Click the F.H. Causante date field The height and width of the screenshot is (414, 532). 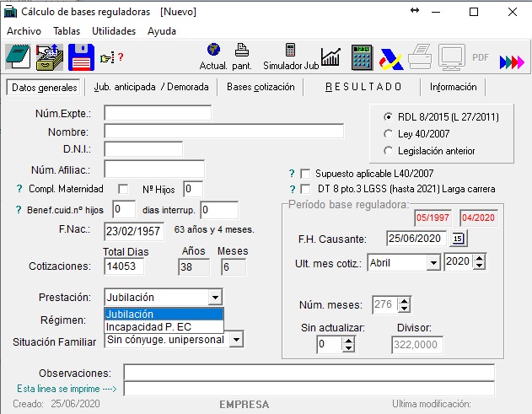pos(417,239)
